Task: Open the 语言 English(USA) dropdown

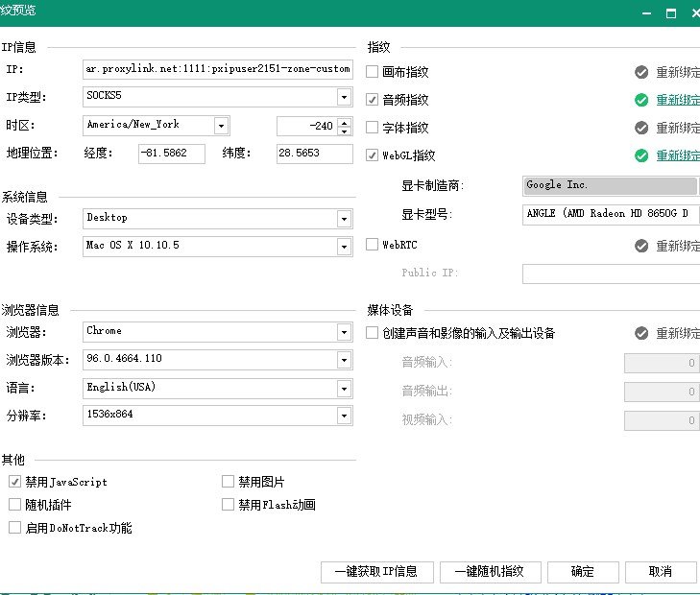Action: [344, 389]
